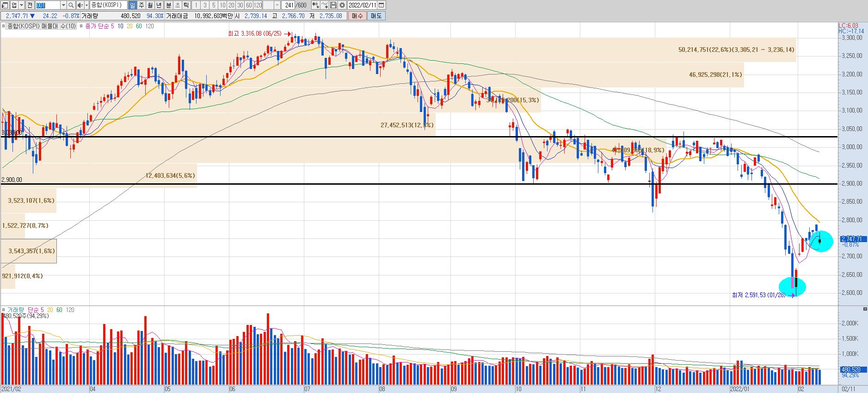Click the date field 2022/02/11
Viewport: 868px width, 393px height.
363,5
